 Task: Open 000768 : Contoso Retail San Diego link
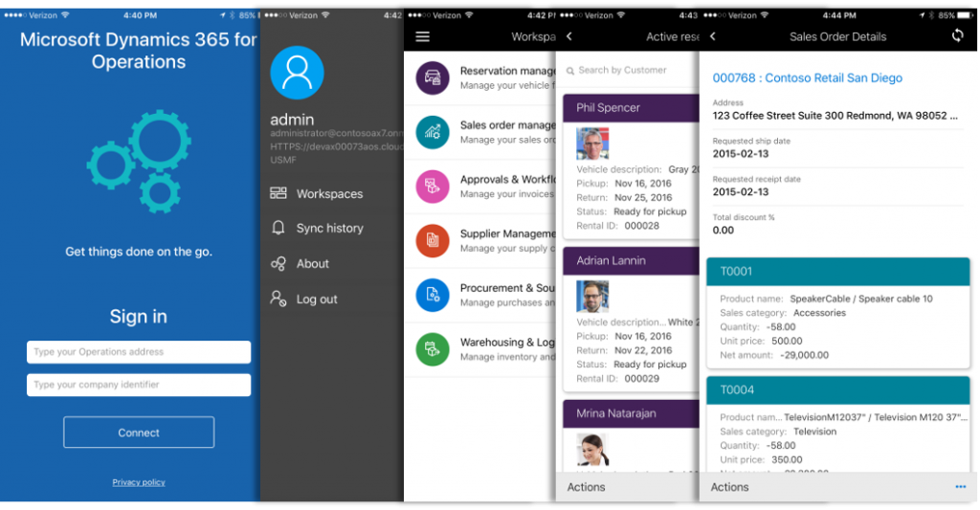pos(808,78)
